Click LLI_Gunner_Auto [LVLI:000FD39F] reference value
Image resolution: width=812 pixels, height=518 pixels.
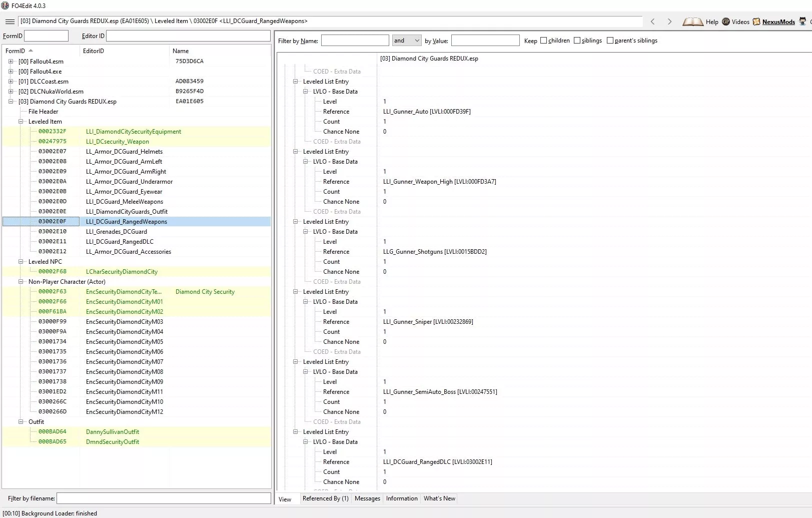coord(427,112)
